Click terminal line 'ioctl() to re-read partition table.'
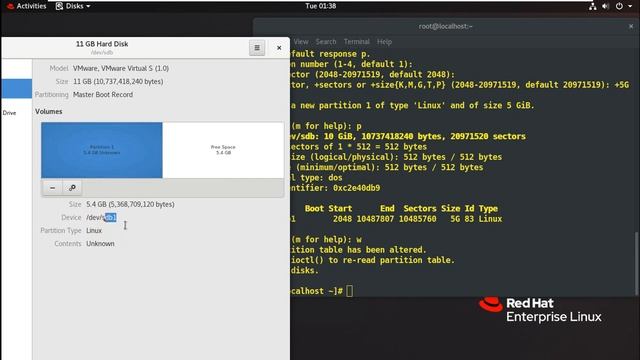640x360 pixels. 373,260
